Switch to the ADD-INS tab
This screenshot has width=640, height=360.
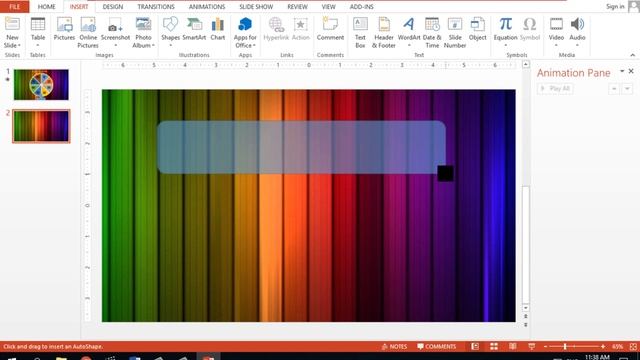[x=361, y=7]
